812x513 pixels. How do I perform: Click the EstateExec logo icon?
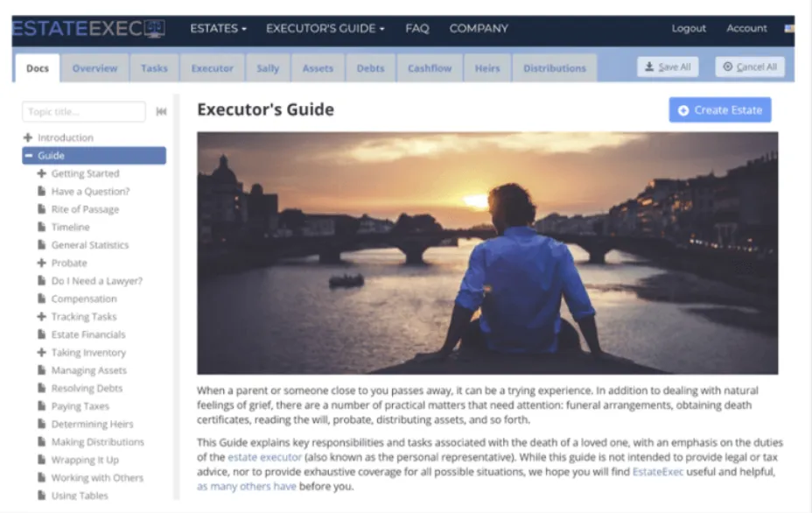tap(155, 29)
